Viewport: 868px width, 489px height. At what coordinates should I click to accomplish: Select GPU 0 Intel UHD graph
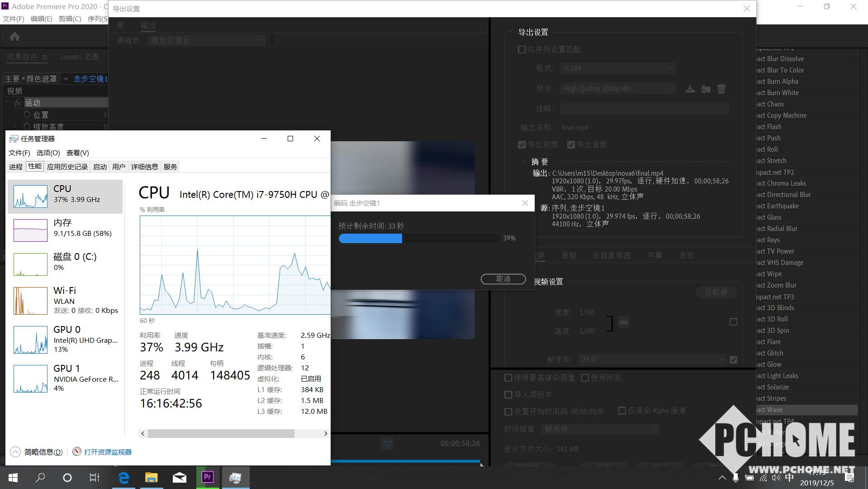(x=30, y=340)
